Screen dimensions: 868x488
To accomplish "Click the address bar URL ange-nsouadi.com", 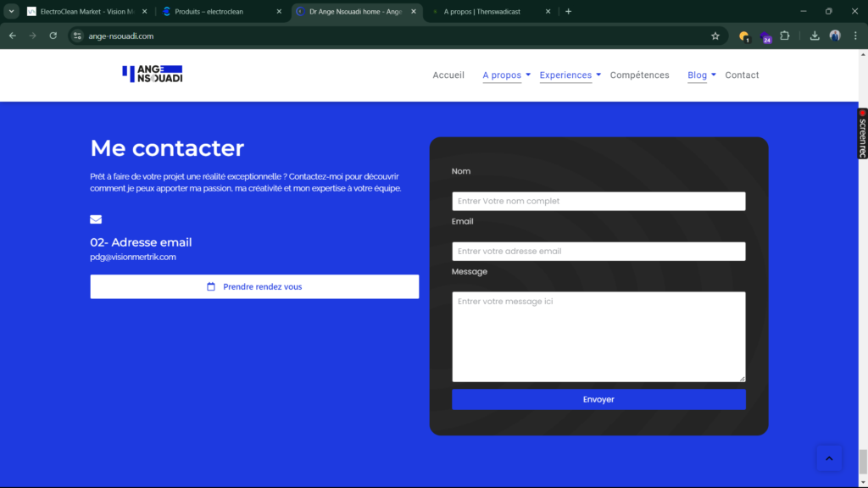I will click(x=120, y=36).
